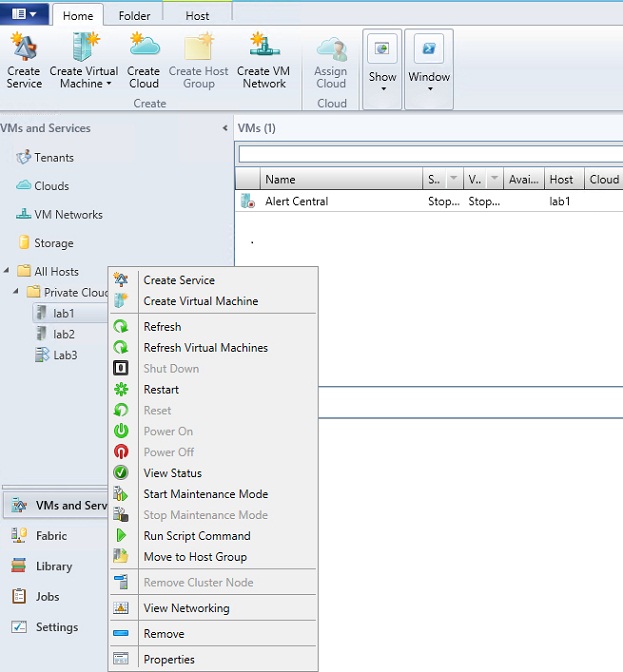
Task: Select Tenants in navigation tree
Action: [x=45, y=157]
